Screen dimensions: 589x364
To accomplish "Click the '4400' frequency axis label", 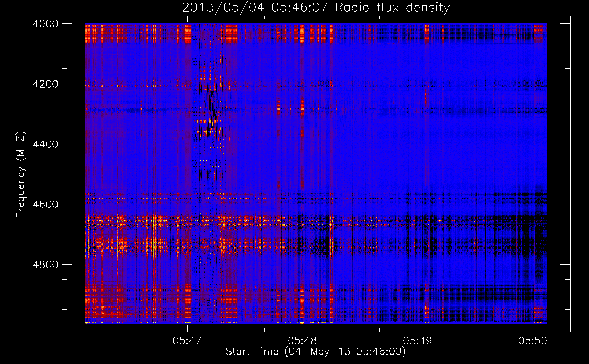I will tap(46, 144).
